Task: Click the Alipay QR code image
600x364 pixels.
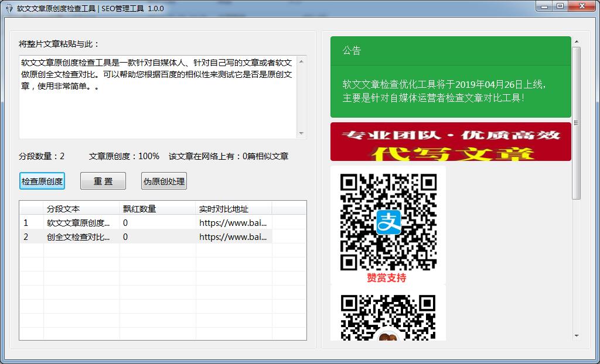Action: [x=388, y=222]
